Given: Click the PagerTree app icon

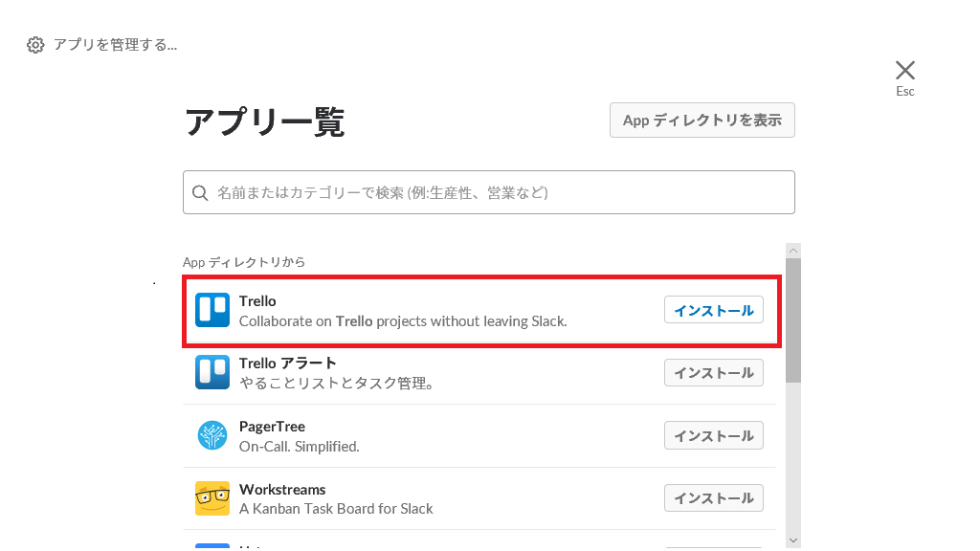Looking at the screenshot, I should [x=212, y=435].
